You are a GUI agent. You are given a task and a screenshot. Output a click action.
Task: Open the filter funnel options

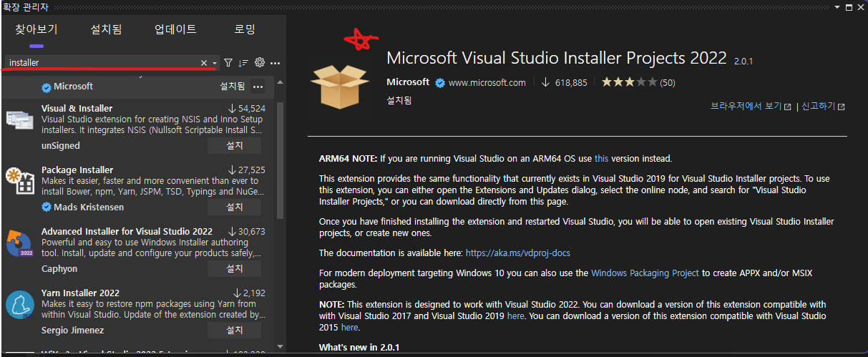point(228,63)
